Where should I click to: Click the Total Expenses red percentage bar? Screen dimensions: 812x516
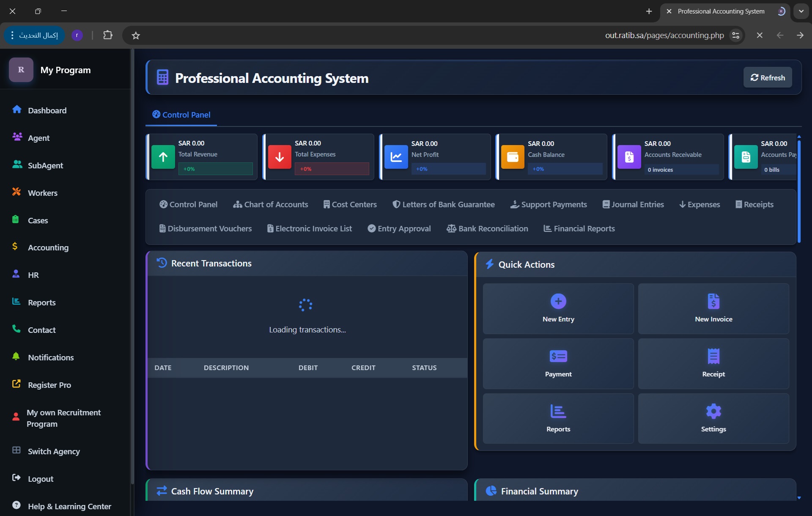pos(332,169)
